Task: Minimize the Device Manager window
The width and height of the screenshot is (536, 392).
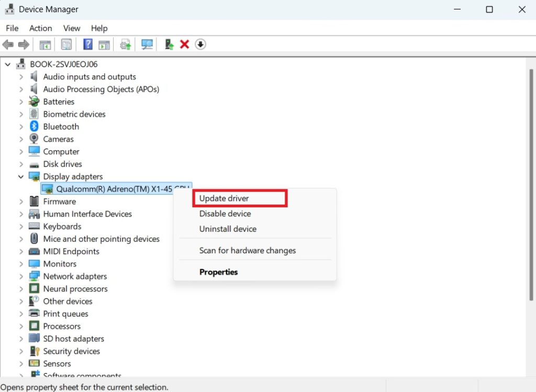Action: 457,9
